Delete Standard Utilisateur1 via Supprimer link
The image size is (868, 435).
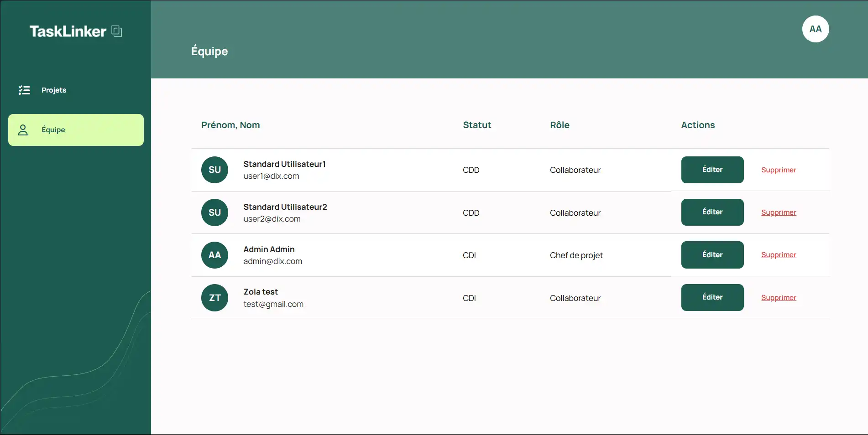tap(779, 170)
